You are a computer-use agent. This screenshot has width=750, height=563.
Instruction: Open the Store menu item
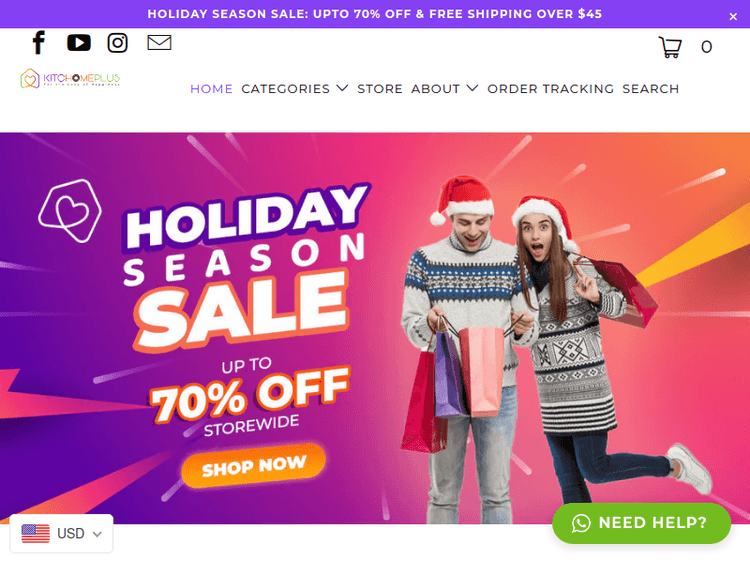tap(380, 88)
